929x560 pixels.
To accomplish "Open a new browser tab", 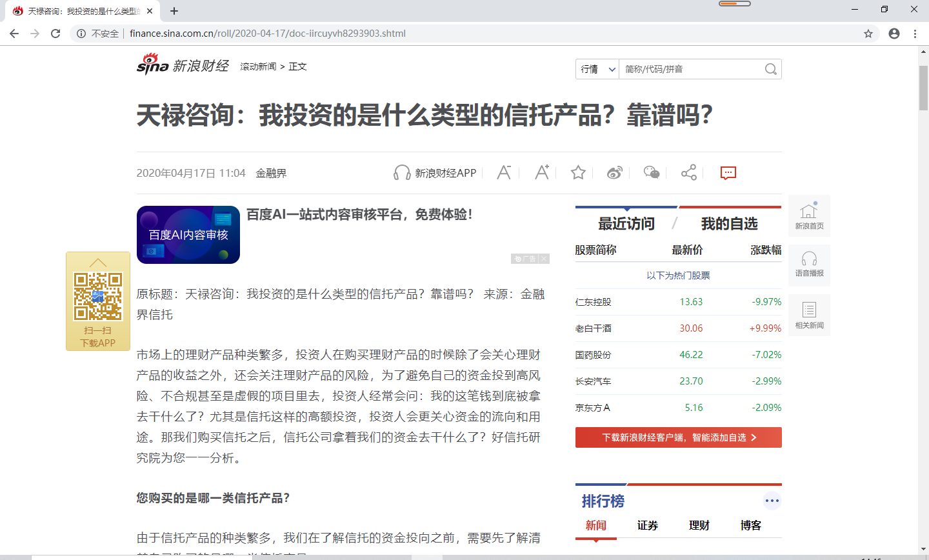I will tap(174, 11).
